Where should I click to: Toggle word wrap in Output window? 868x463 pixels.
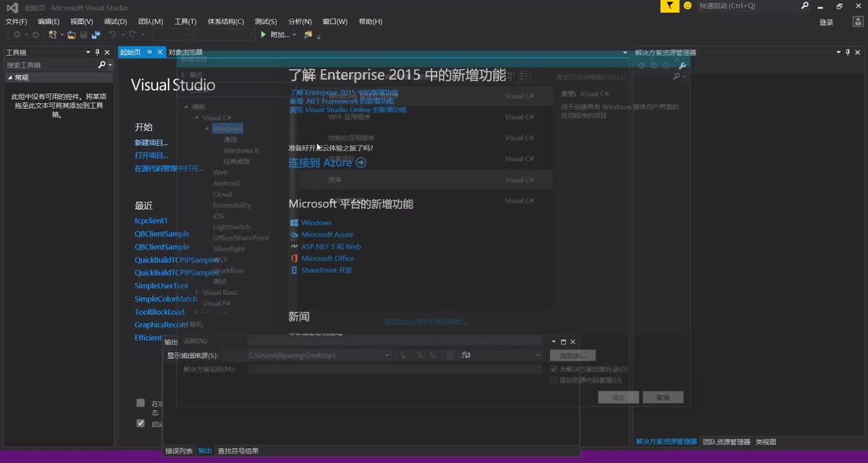466,355
